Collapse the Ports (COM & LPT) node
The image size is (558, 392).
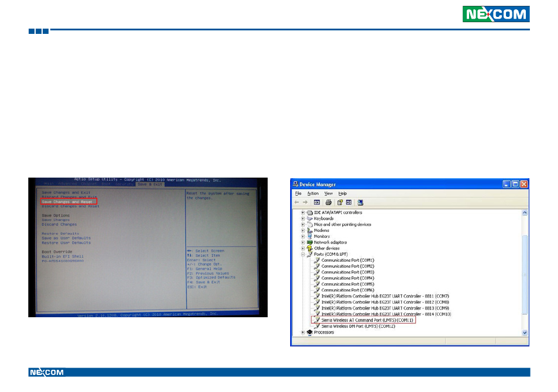(303, 255)
